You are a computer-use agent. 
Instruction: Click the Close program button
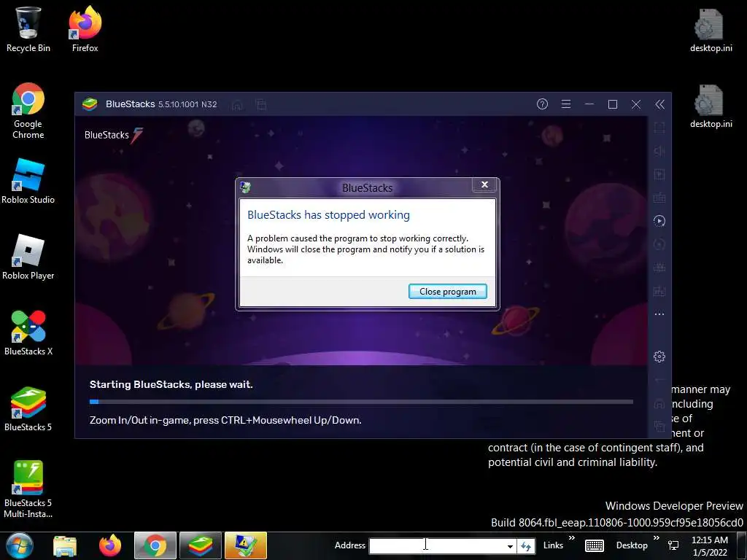448,292
